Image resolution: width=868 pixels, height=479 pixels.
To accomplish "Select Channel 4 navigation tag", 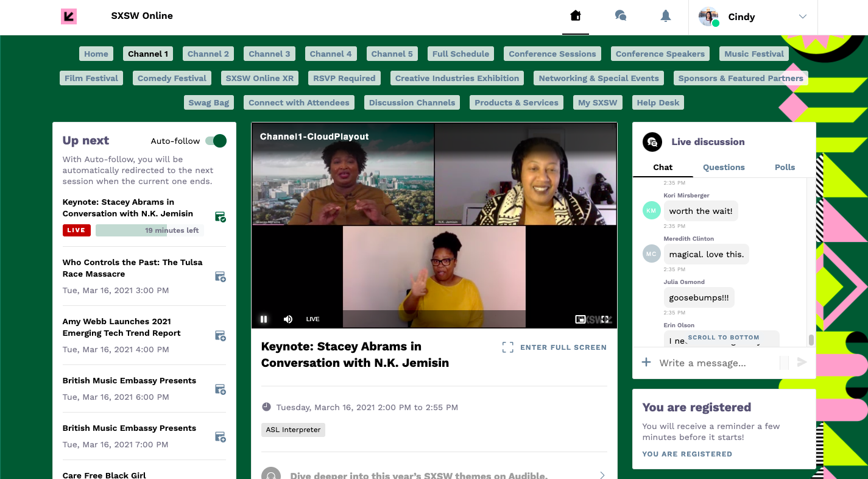I will [x=331, y=54].
